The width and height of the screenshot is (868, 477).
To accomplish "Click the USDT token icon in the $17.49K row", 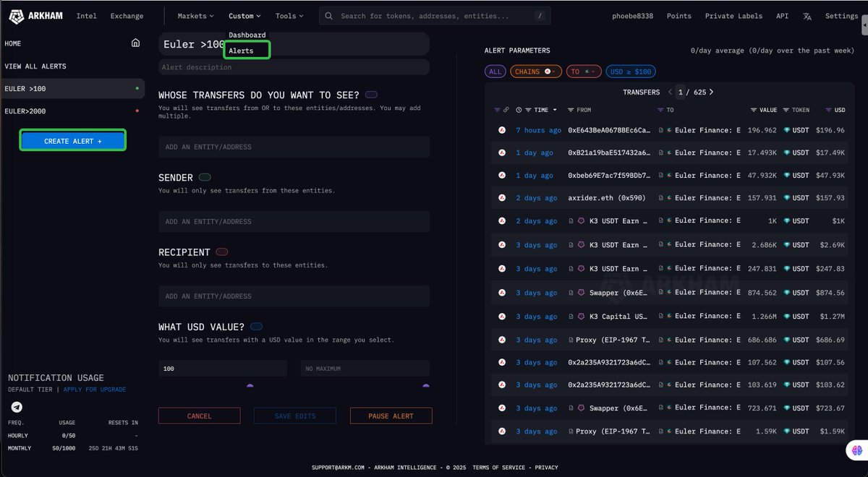I will coord(786,152).
